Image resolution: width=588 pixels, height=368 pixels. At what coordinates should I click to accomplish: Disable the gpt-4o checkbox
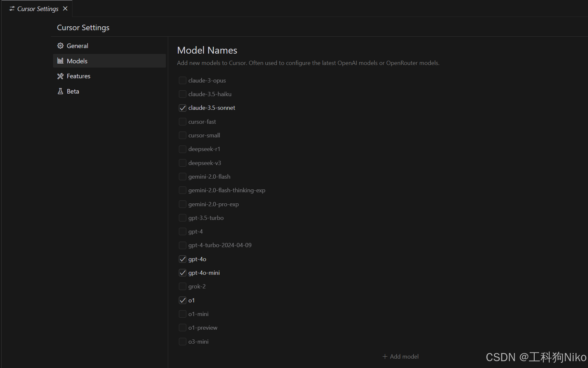pos(182,259)
